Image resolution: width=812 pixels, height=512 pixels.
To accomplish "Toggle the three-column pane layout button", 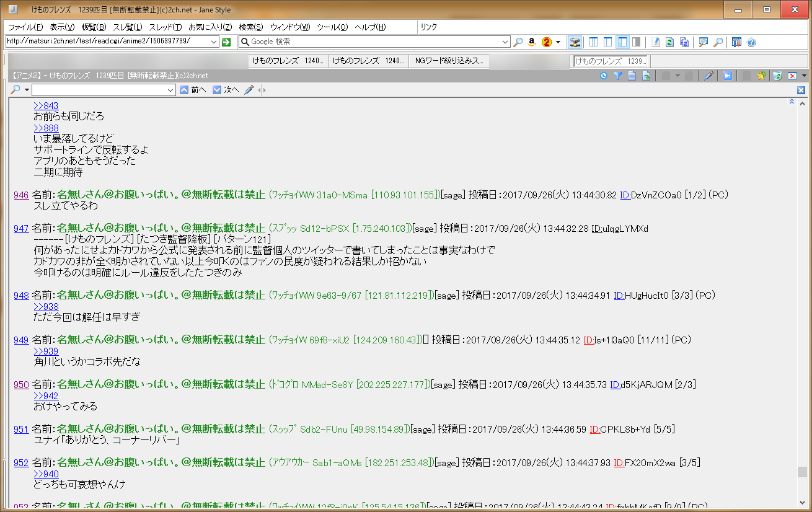I will click(593, 42).
